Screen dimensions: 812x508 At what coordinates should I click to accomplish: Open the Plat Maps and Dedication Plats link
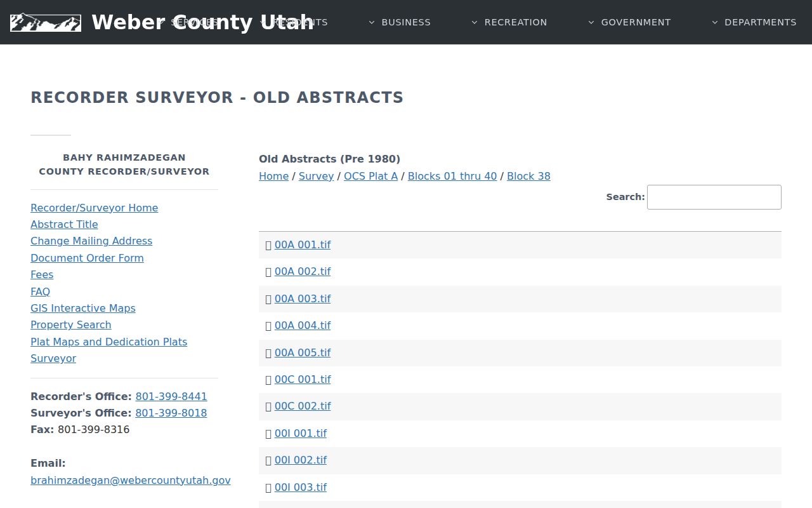109,342
